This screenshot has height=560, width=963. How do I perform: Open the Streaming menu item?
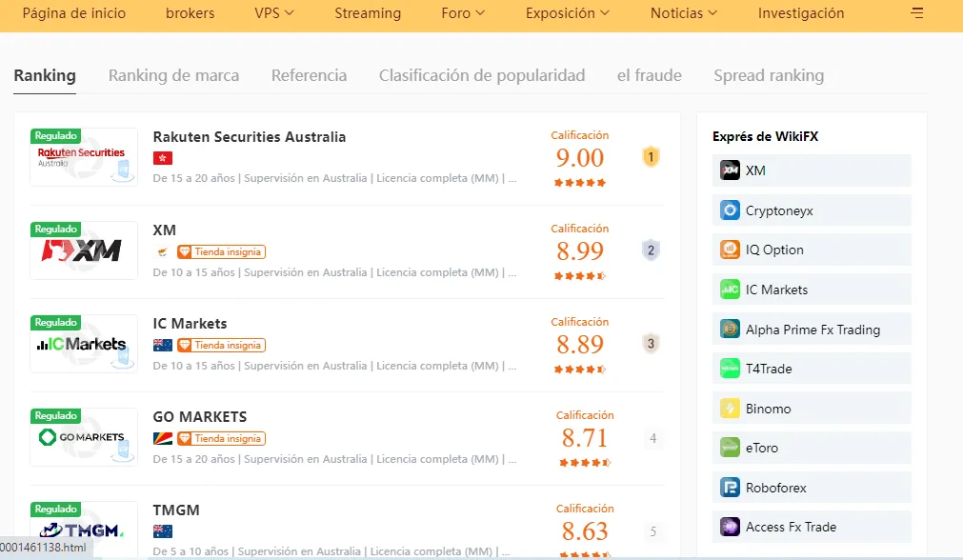coord(368,13)
